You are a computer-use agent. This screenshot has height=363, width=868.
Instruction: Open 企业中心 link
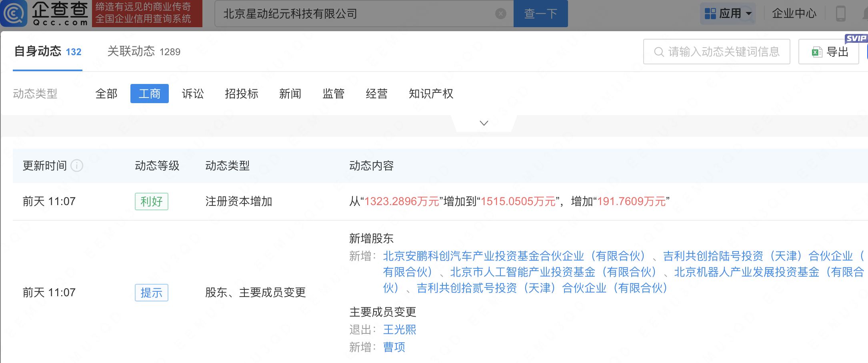pos(794,14)
